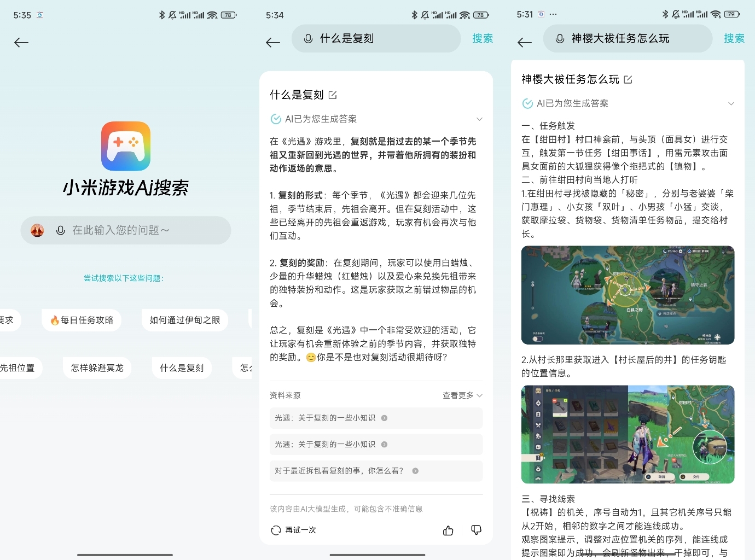Focus the 在此输入您的问题 input field
Viewport: 755px width, 560px height.
click(126, 230)
